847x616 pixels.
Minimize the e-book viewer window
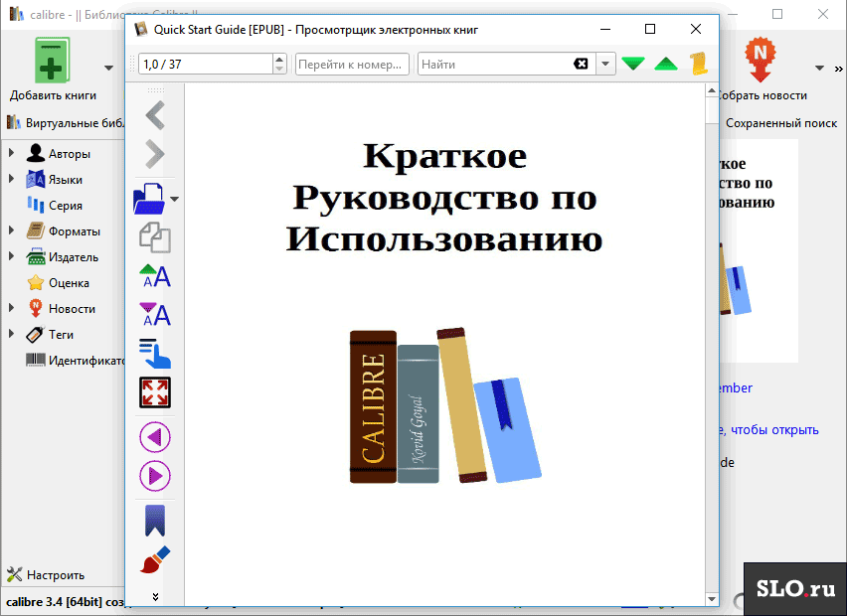605,29
